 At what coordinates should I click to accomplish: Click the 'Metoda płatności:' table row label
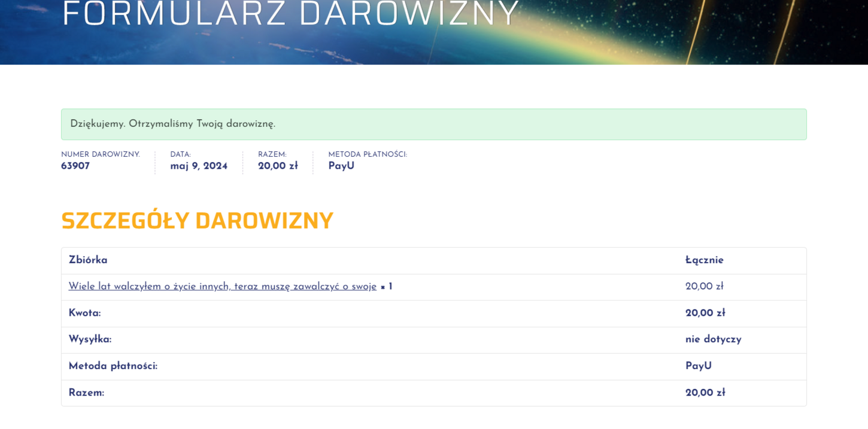[x=113, y=366]
